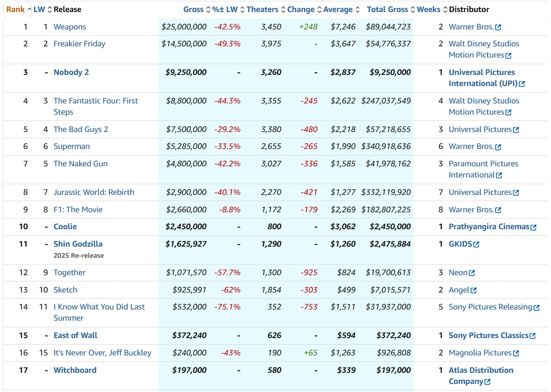Open external link icon in The Fantastic Four distributor cell
The image size is (551, 392).
pos(509,113)
